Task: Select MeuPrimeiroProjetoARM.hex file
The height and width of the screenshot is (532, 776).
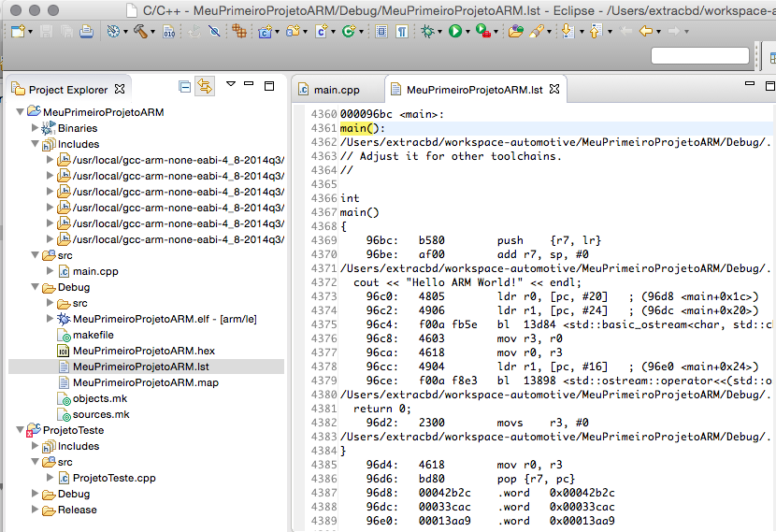Action: tap(144, 351)
